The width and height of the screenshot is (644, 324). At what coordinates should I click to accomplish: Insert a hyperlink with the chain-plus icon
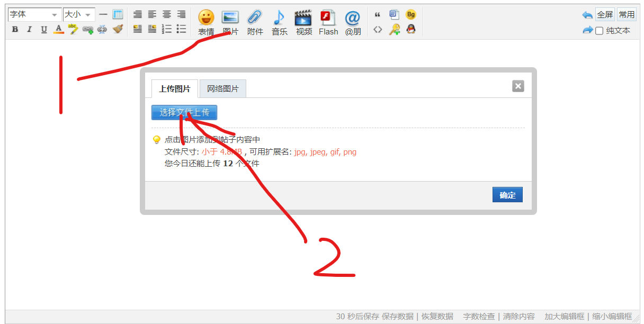click(x=88, y=30)
